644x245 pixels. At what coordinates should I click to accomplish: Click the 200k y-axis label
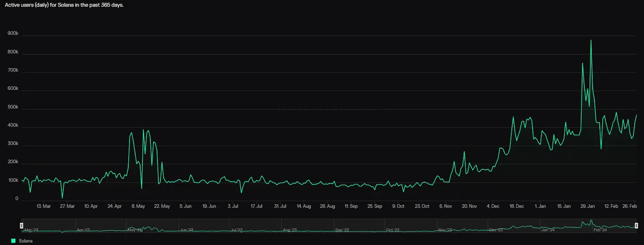pos(13,162)
